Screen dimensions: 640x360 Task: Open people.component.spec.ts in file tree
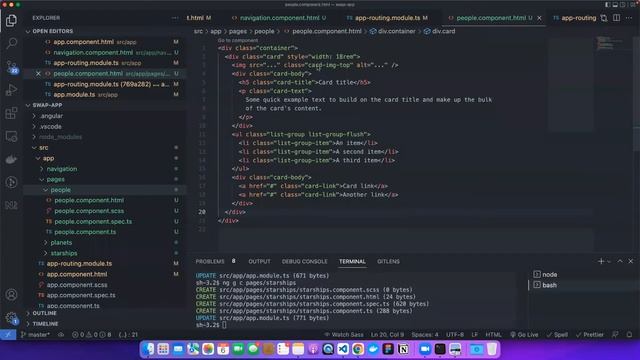(93, 221)
